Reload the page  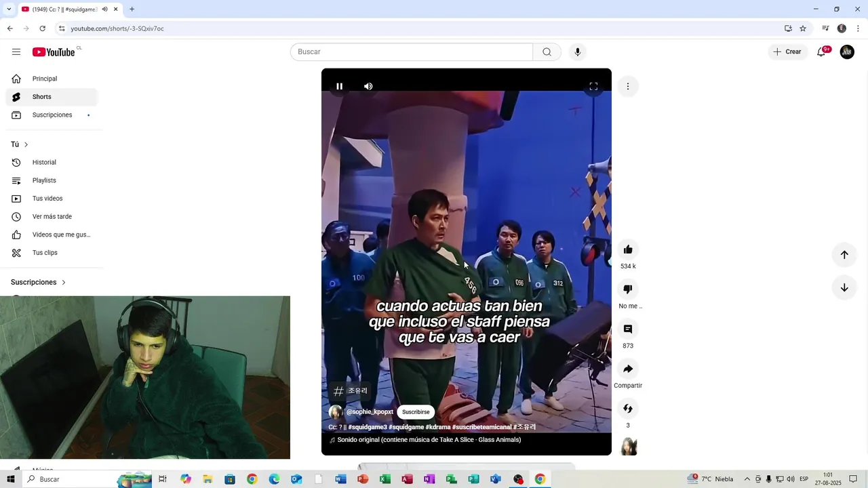click(x=43, y=28)
